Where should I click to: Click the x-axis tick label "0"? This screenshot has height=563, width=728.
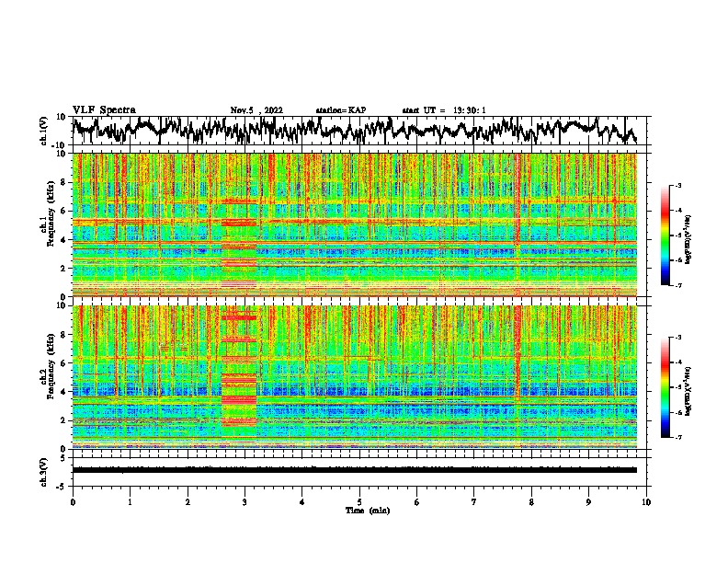coord(73,502)
